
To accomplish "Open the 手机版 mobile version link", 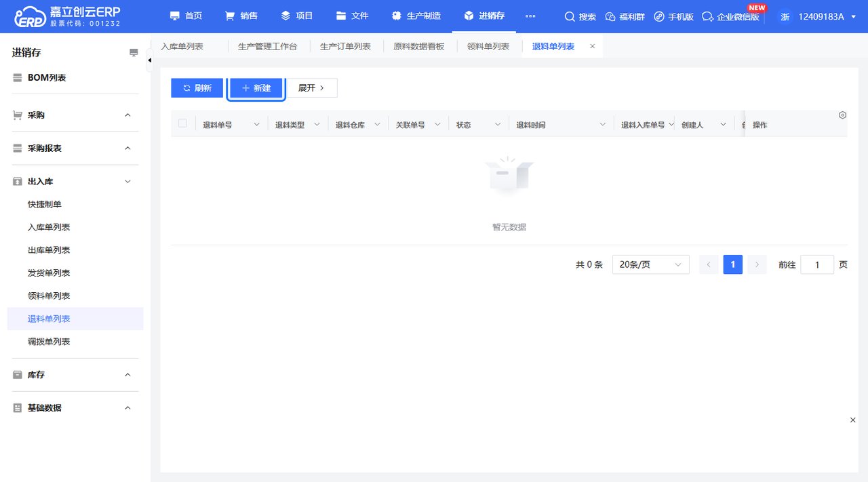I will click(673, 16).
